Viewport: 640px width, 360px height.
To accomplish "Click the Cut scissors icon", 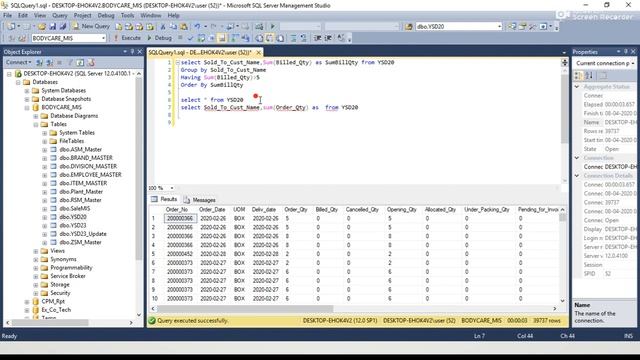I will click(162, 27).
